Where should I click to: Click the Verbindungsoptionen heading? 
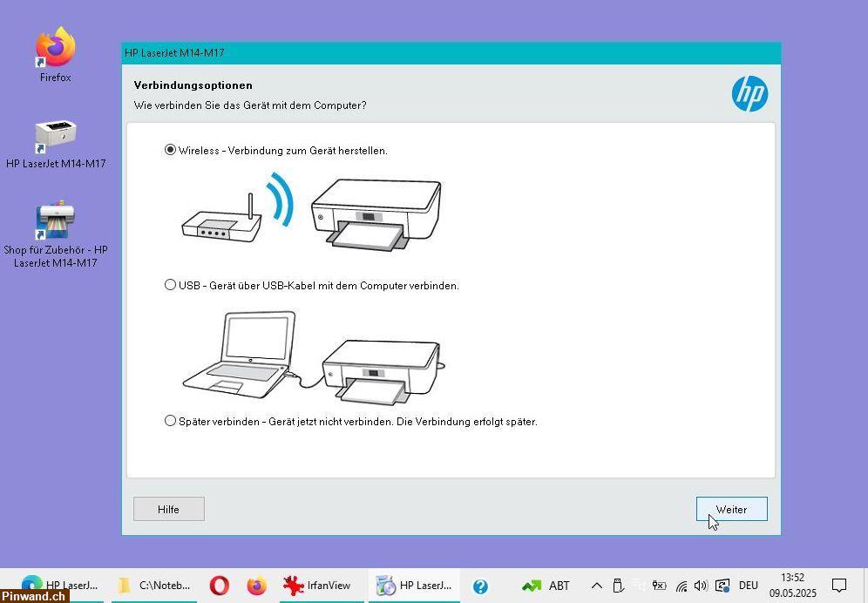point(193,85)
